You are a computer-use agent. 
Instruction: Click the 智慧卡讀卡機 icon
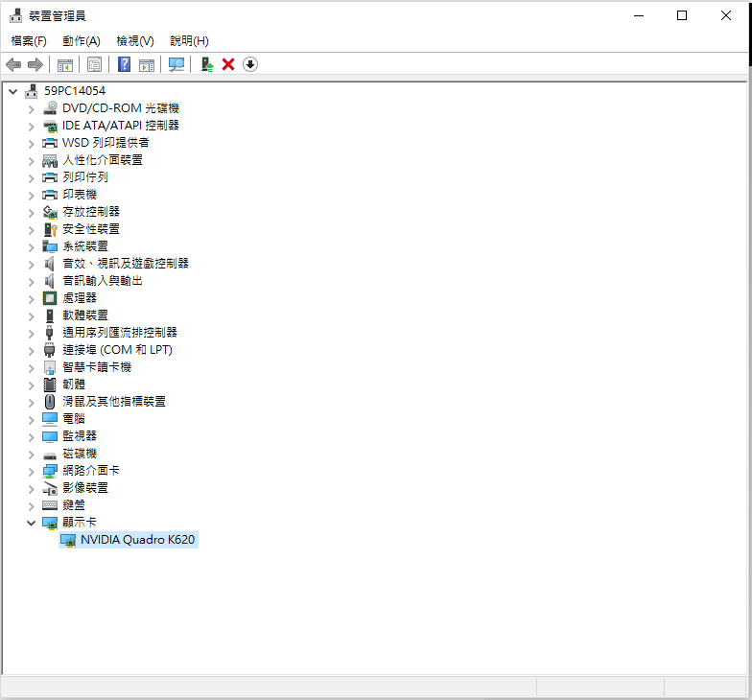(50, 367)
